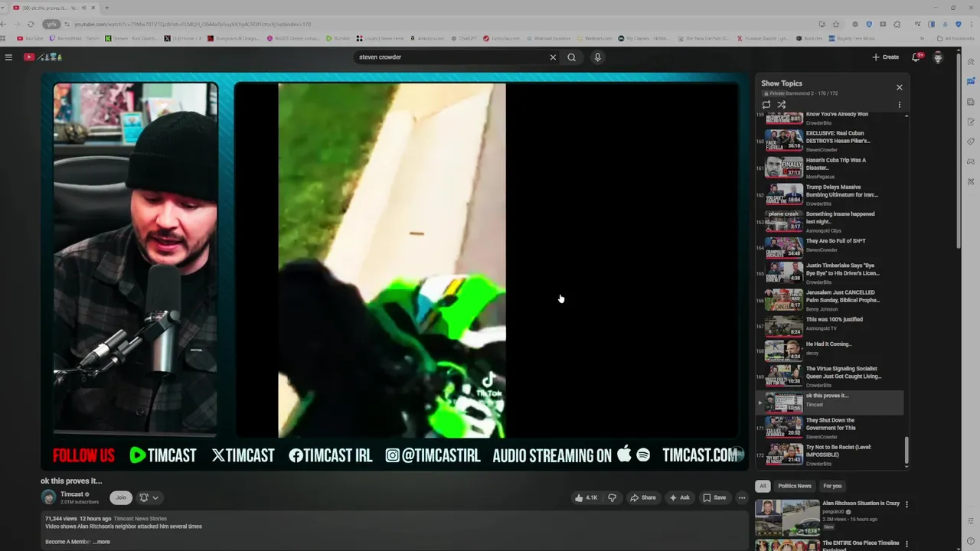Bookmark this page with star icon

836,24
